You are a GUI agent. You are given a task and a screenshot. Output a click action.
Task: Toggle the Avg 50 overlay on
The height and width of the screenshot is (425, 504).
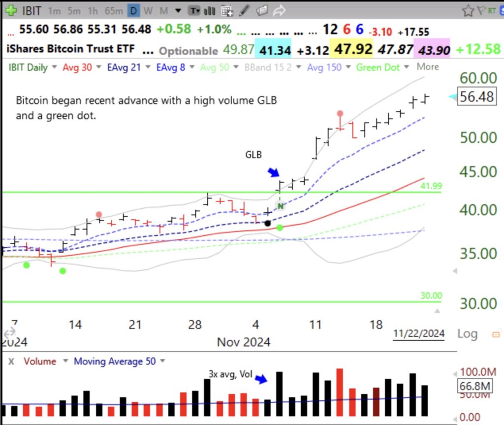tap(214, 67)
